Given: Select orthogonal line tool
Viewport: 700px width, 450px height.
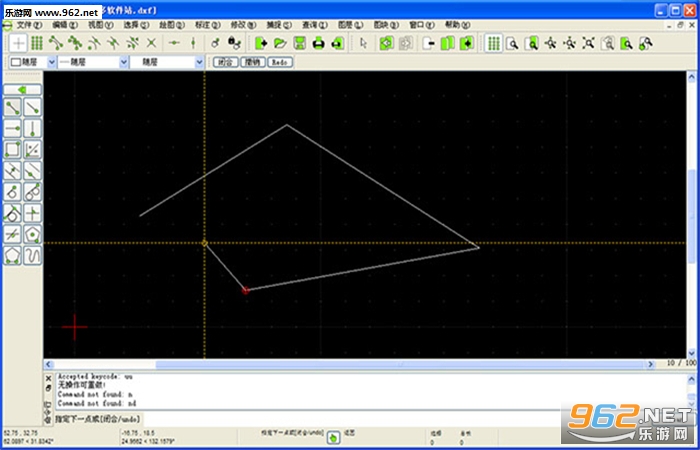Looking at the screenshot, I should coord(32,213).
